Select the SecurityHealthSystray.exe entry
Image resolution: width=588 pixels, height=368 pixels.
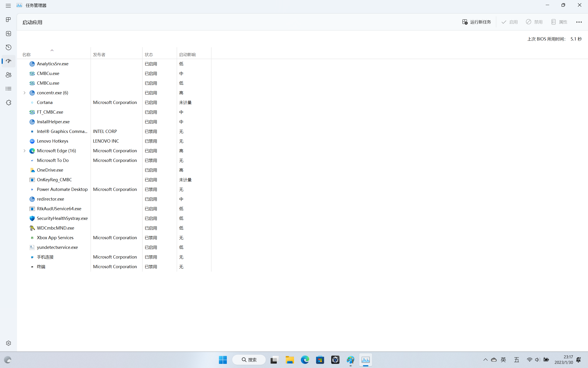point(114,218)
